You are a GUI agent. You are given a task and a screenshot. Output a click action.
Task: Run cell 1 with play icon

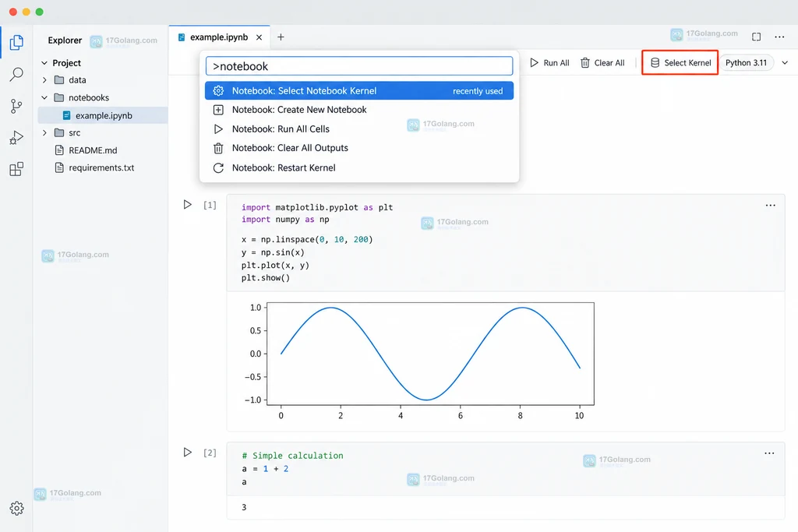(x=187, y=204)
